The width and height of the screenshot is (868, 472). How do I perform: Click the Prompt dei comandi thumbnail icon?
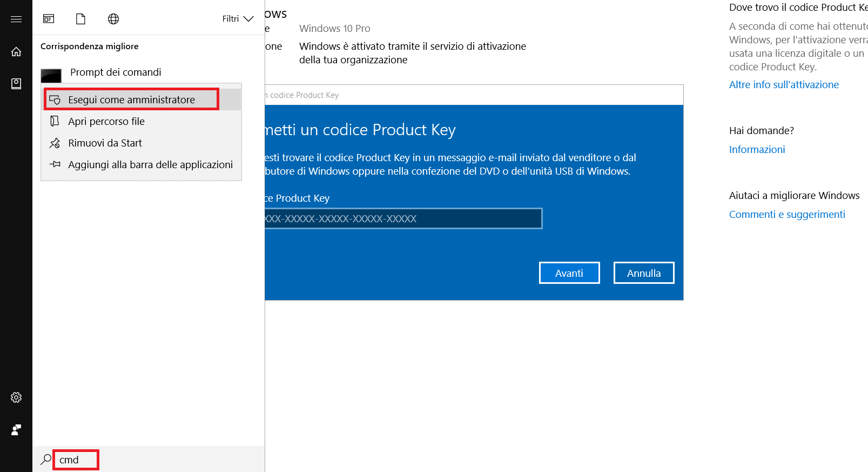[51, 75]
